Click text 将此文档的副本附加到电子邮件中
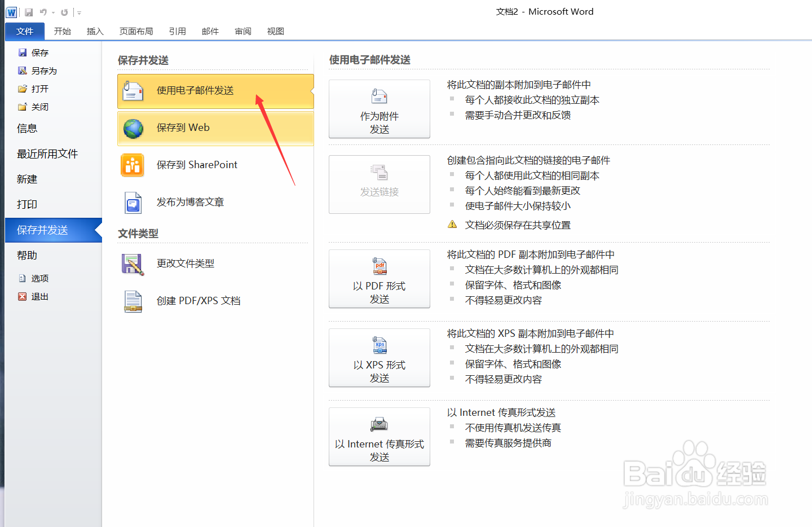 click(x=519, y=85)
